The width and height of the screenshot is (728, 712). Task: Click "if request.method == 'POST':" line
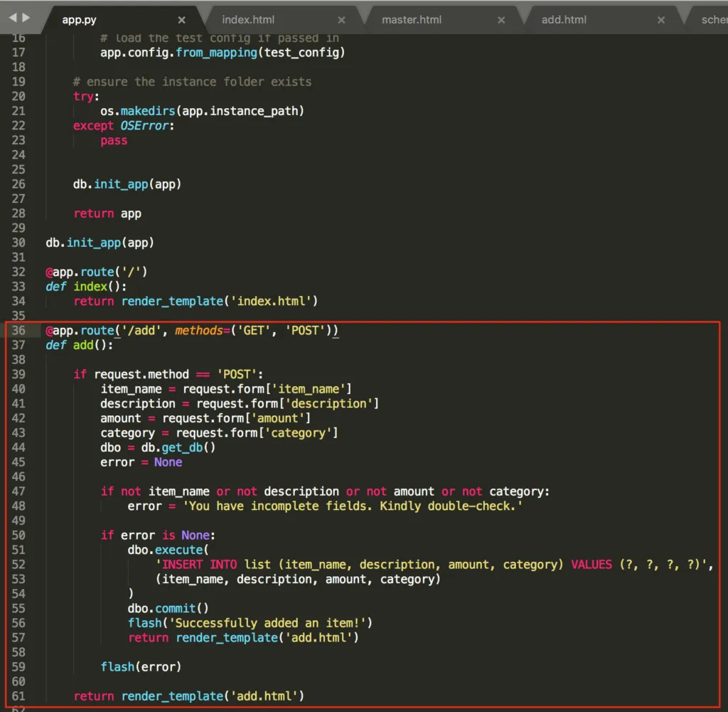coord(168,374)
